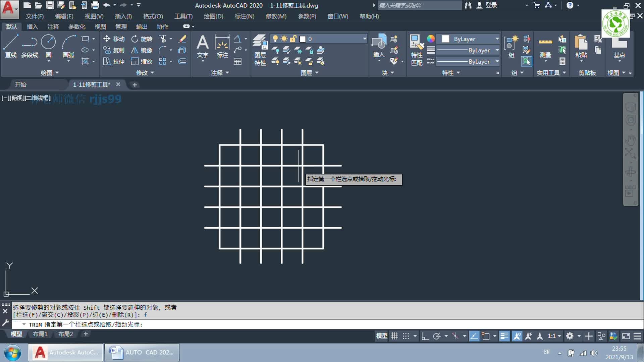Open the ByLayer lineweight dropdown
Screen dimensions: 644x362
pos(497,50)
